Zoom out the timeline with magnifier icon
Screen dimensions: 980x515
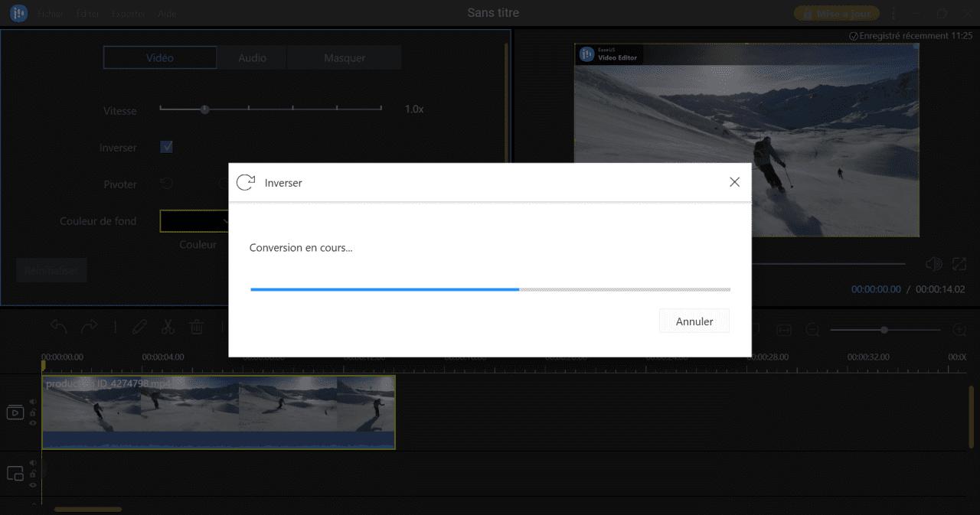(812, 330)
